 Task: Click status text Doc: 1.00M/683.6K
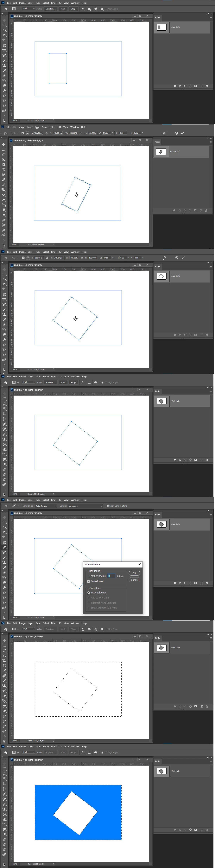pos(36,864)
